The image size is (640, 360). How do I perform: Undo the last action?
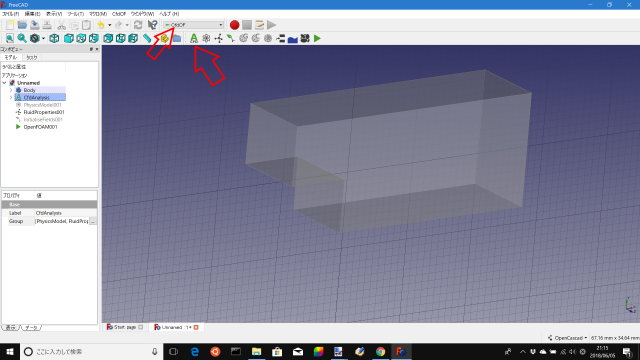coord(101,25)
